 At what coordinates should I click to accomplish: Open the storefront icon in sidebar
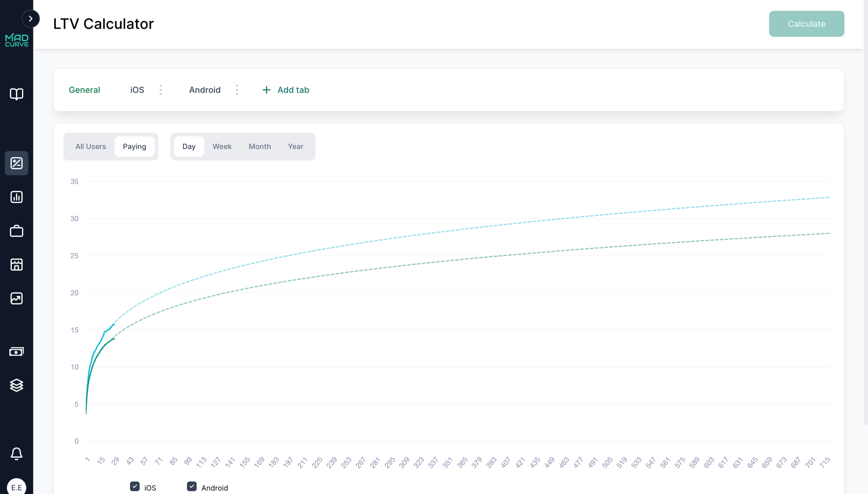16,265
